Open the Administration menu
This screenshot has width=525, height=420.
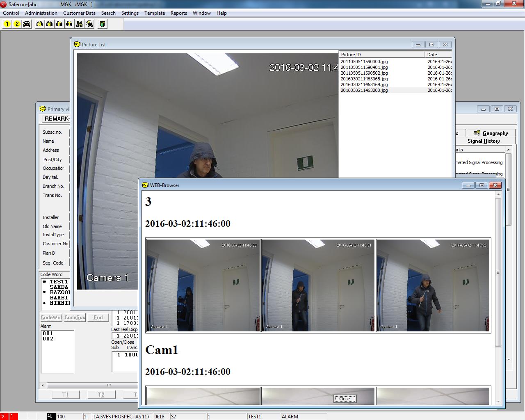coord(41,13)
